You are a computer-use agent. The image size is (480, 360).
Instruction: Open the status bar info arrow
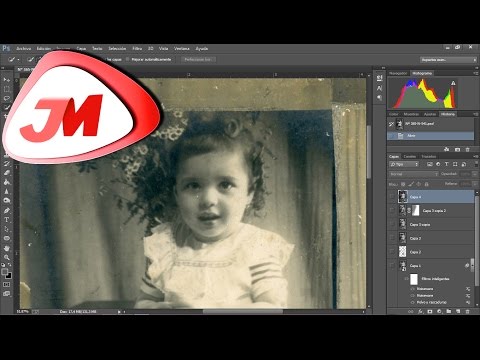[x=119, y=312]
